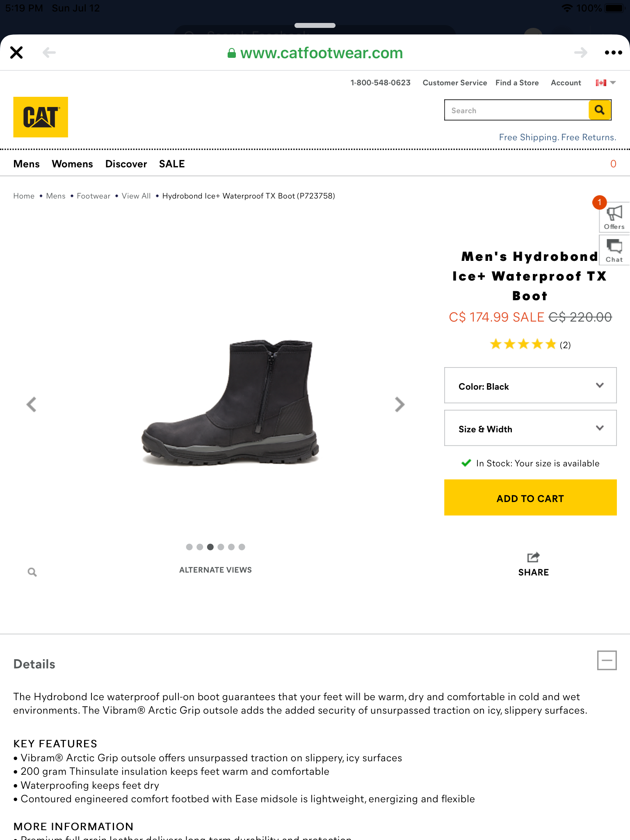Open the Mens menu
Screen dimensions: 630x840
click(27, 164)
